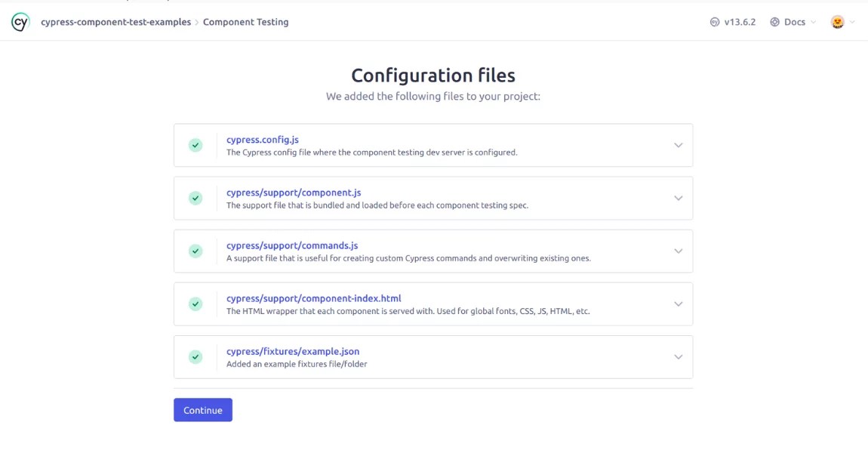Click the green checkmark beside component-index.html
The width and height of the screenshot is (868, 453).
pos(195,304)
